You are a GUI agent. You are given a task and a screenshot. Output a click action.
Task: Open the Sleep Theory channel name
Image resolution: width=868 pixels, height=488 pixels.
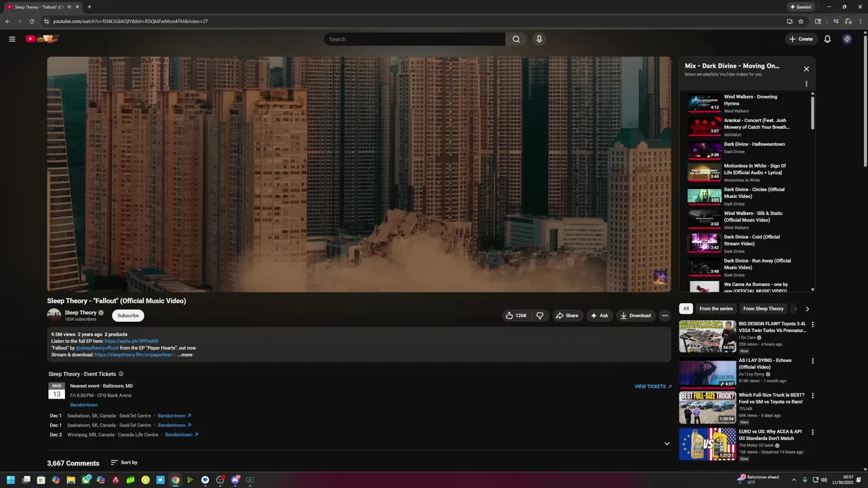coord(81,312)
